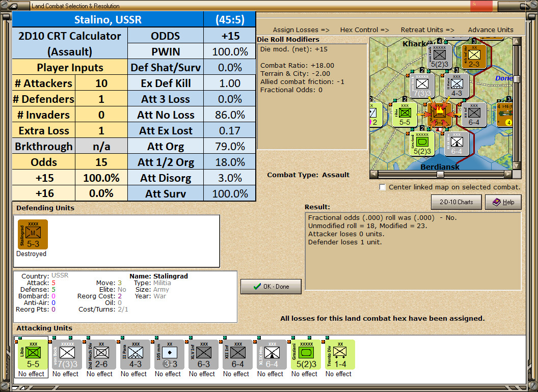Click the (45:5) hex coordinate cell
This screenshot has height=392, width=538.
[x=230, y=19]
